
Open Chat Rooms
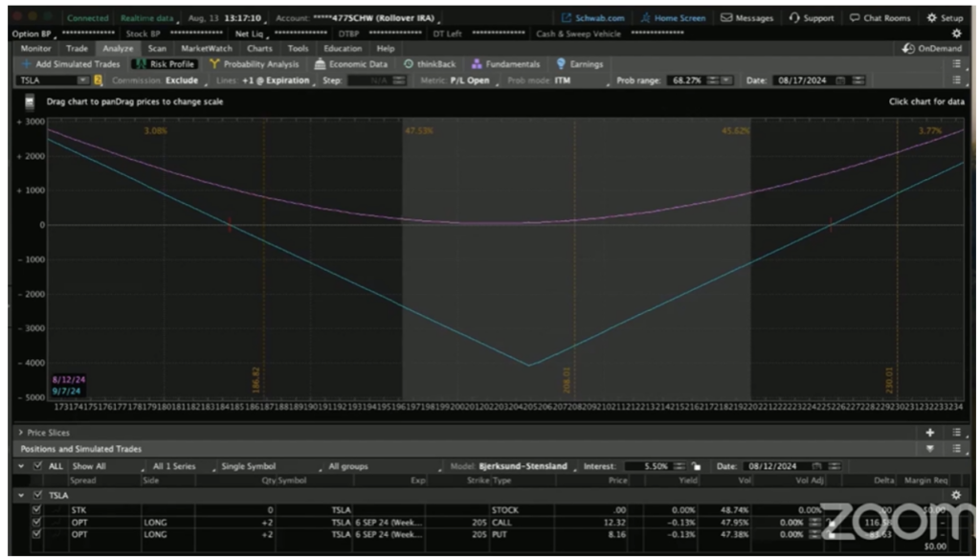880,18
